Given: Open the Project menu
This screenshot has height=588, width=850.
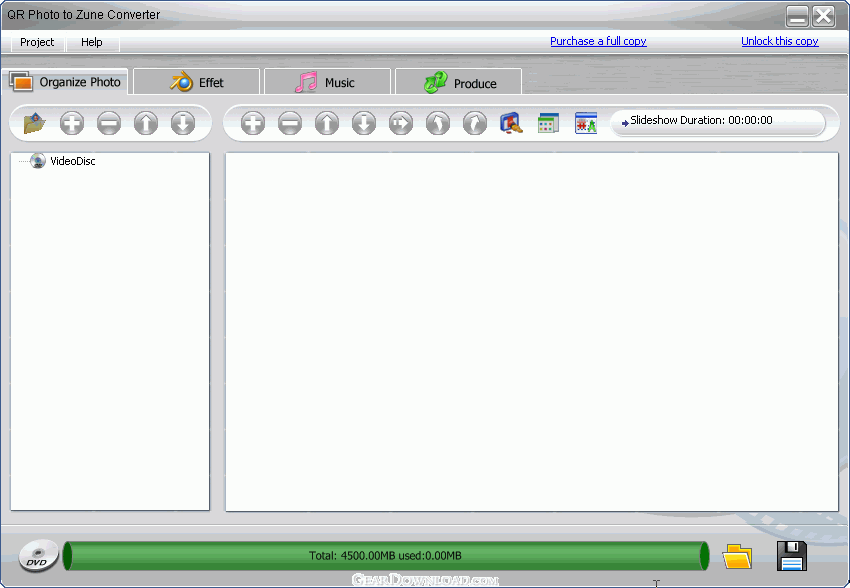Looking at the screenshot, I should (x=37, y=42).
